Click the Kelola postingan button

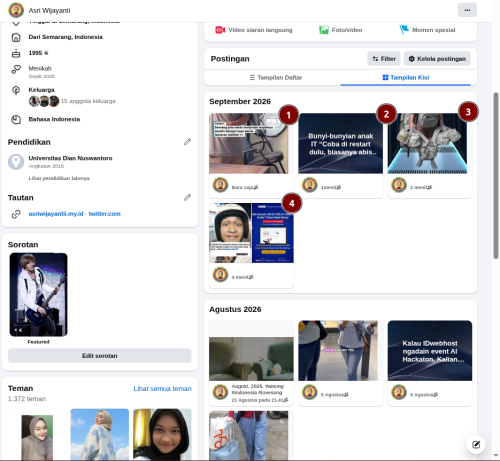pyautogui.click(x=437, y=59)
